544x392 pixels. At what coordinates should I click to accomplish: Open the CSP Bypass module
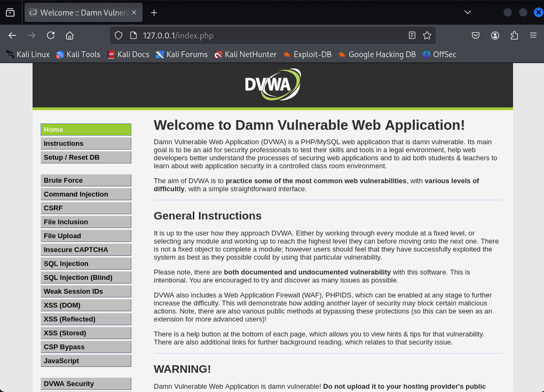coord(86,347)
